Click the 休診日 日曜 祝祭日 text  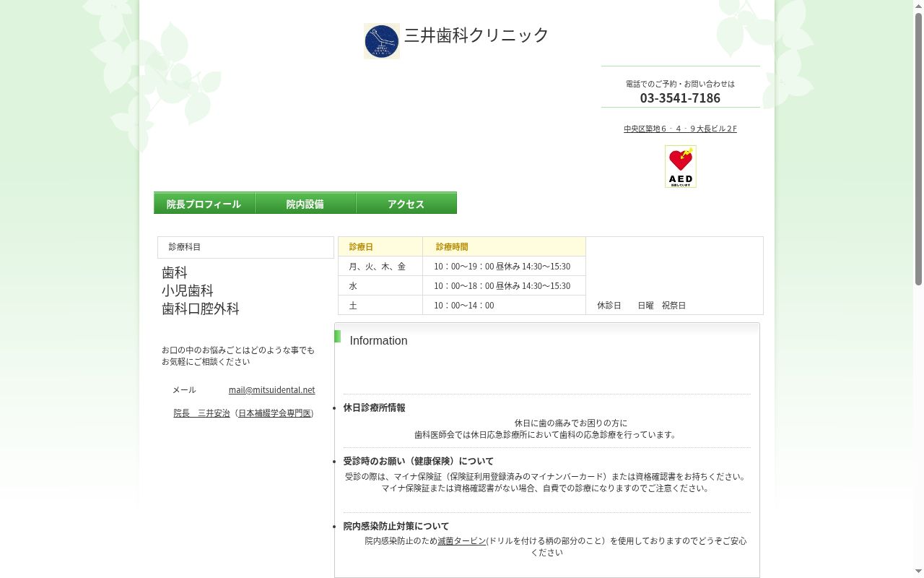641,306
